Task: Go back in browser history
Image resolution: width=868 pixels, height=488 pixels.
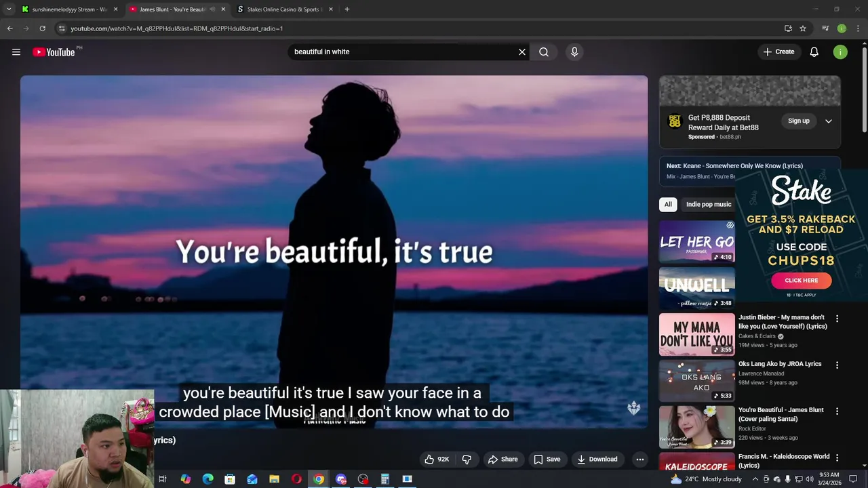Action: pyautogui.click(x=9, y=28)
